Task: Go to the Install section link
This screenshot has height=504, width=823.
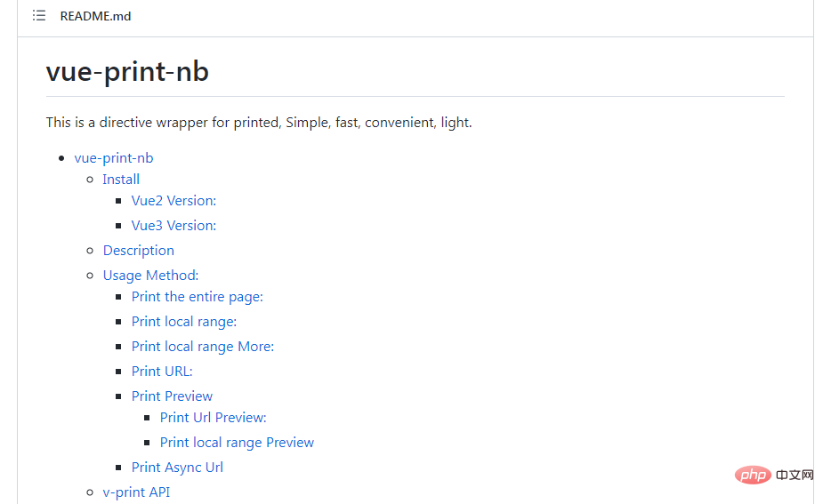Action: click(x=121, y=180)
